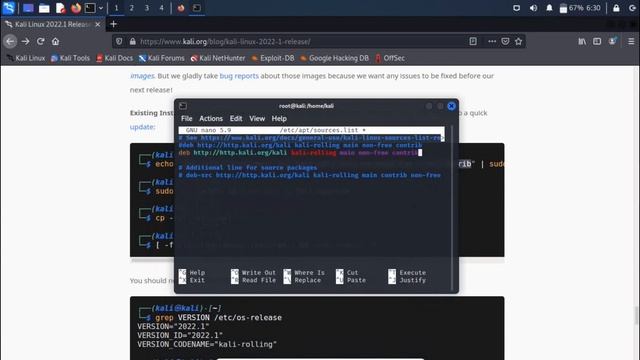The width and height of the screenshot is (640, 360).
Task: Open a new Firefox tab
Action: pyautogui.click(x=113, y=24)
